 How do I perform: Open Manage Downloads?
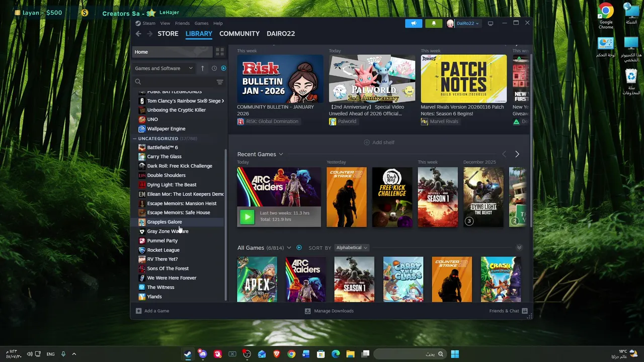pyautogui.click(x=329, y=311)
